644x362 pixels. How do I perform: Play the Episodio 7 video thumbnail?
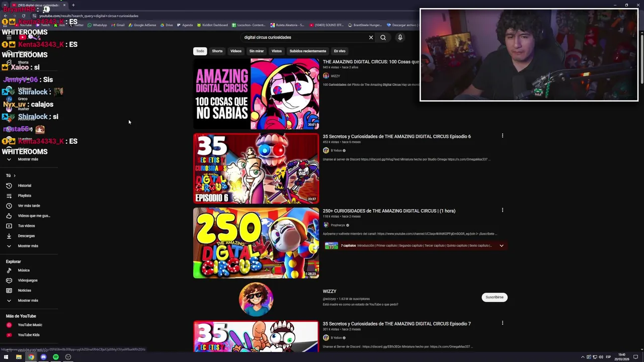(256, 336)
